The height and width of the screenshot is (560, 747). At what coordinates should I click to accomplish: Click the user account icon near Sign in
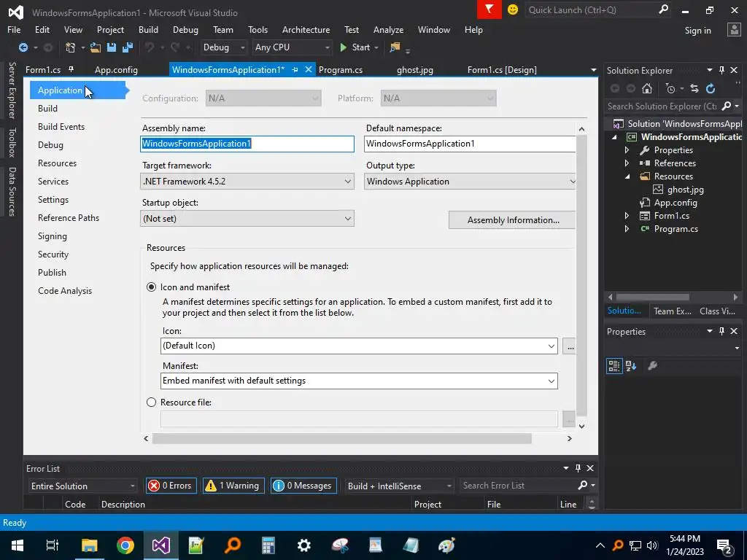(x=734, y=29)
